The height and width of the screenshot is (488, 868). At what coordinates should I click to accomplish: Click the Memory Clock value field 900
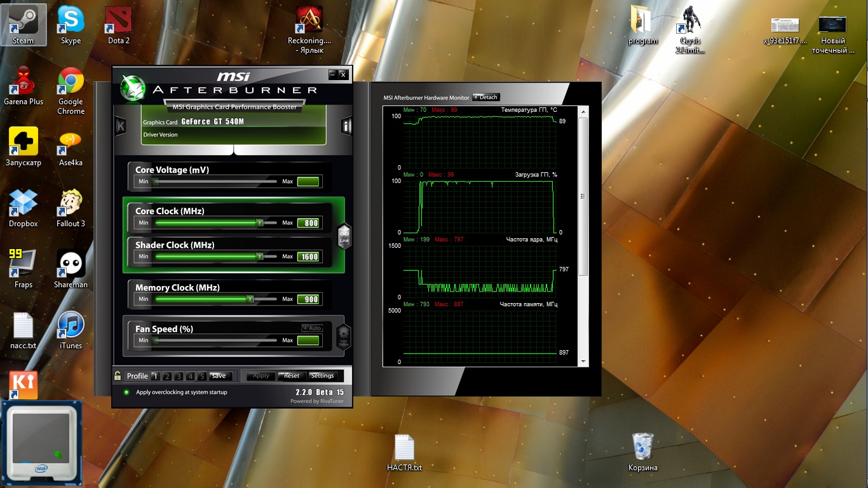pos(308,299)
